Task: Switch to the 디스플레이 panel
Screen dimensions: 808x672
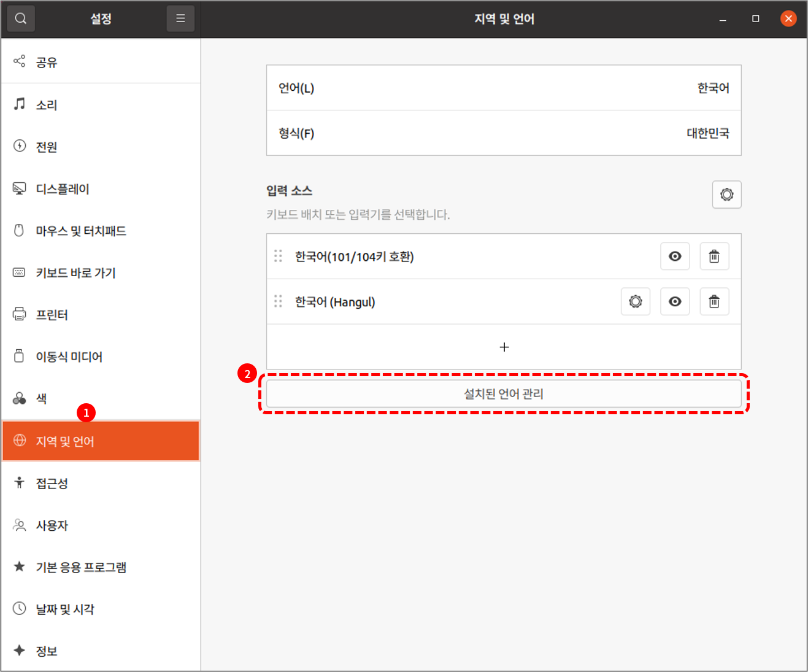Action: point(101,189)
